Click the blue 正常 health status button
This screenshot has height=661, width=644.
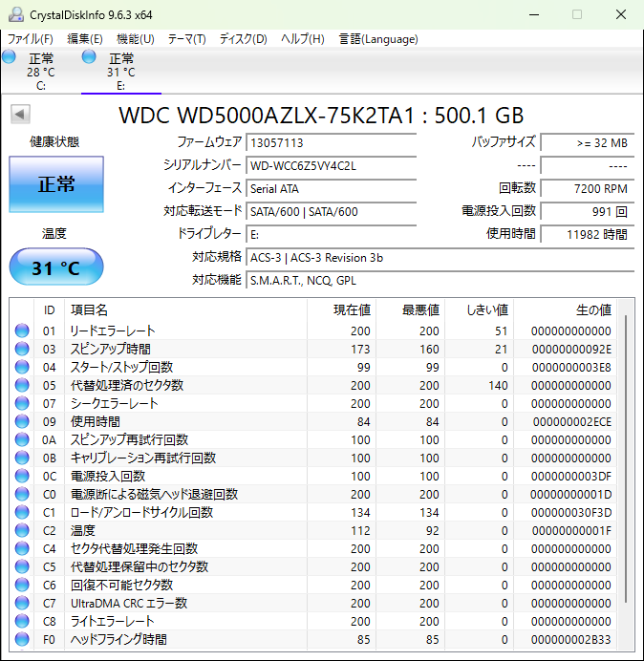coord(56,184)
